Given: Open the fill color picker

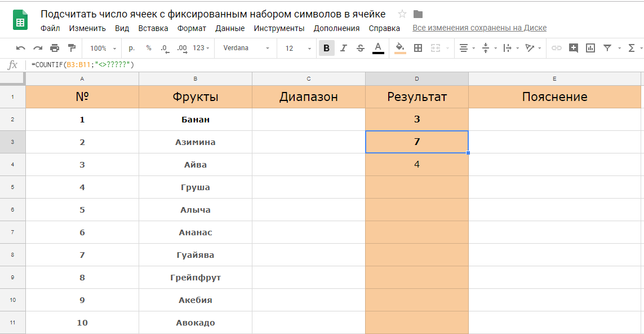Looking at the screenshot, I should pos(401,48).
